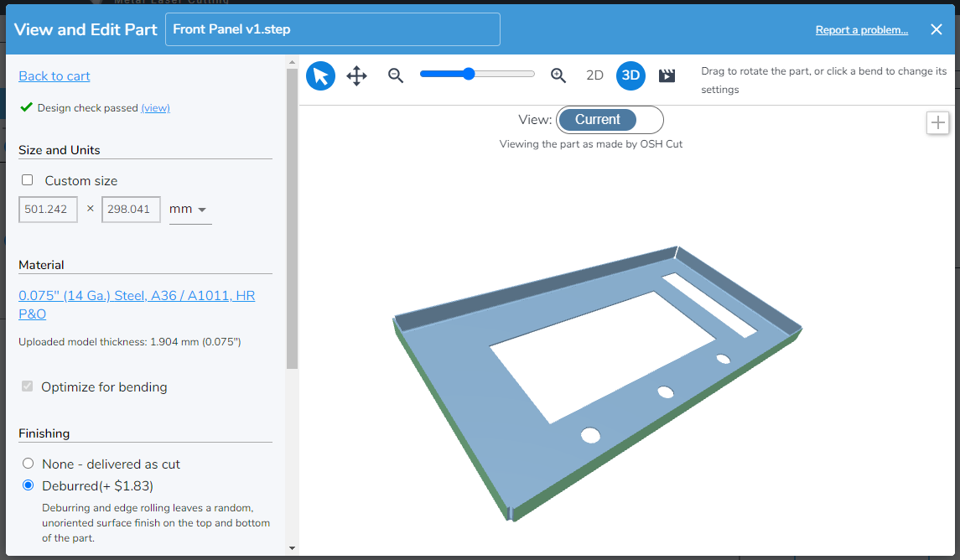Switch to 2D view
The image size is (960, 560).
pyautogui.click(x=594, y=75)
